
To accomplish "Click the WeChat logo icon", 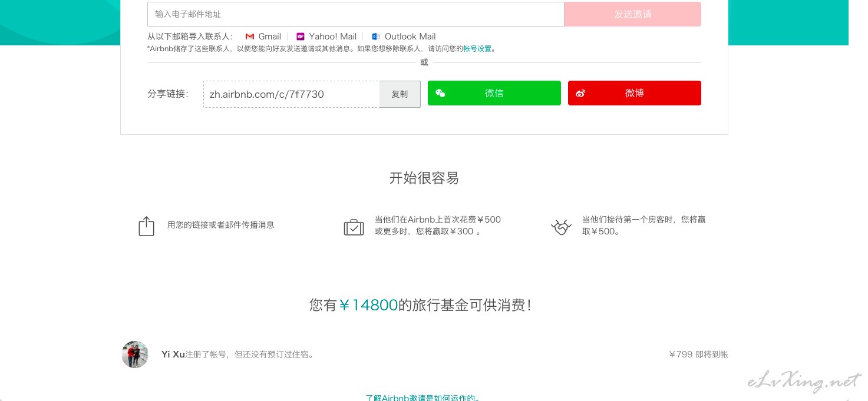I will [440, 93].
